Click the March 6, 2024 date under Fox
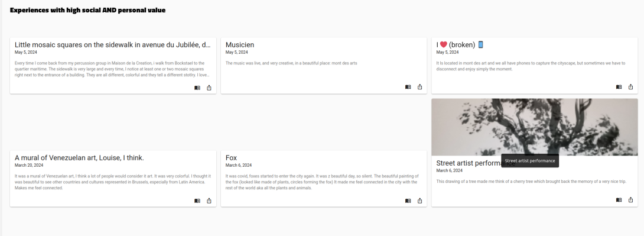The width and height of the screenshot is (644, 236). tap(239, 165)
